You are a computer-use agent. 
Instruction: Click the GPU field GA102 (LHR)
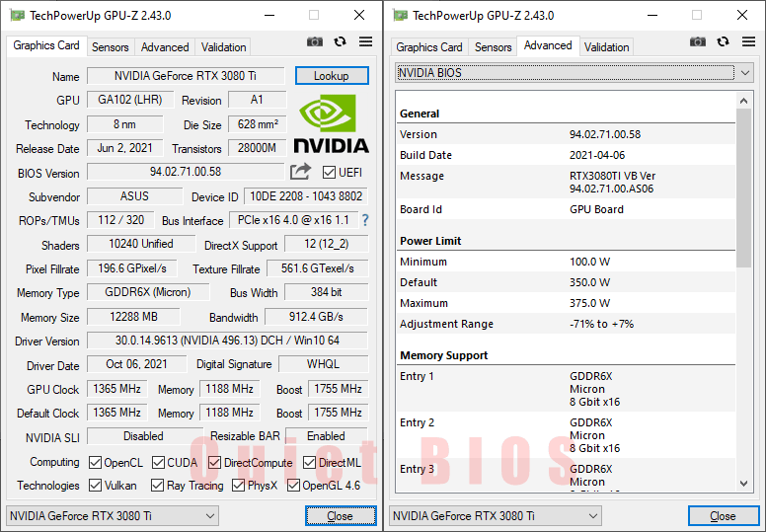click(x=130, y=100)
